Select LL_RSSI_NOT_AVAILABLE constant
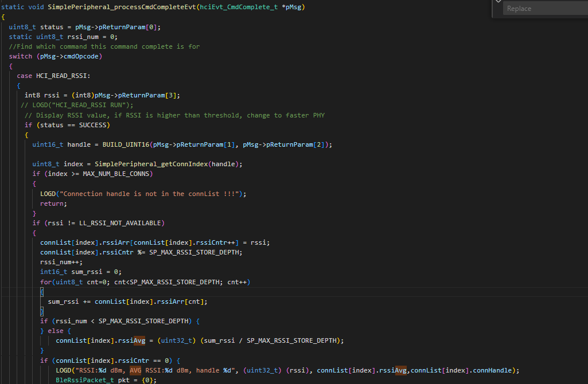588x384 pixels. click(x=120, y=223)
